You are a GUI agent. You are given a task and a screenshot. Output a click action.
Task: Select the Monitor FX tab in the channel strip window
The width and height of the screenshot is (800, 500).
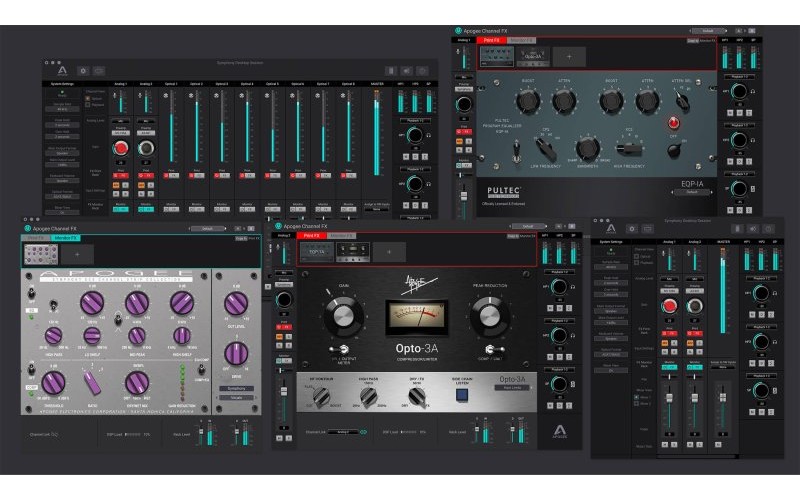pyautogui.click(x=66, y=238)
